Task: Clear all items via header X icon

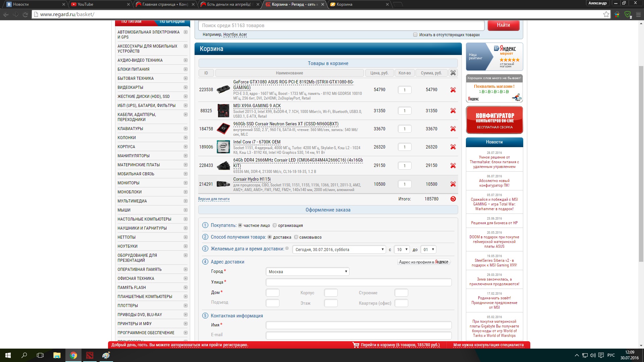Action: pyautogui.click(x=453, y=73)
